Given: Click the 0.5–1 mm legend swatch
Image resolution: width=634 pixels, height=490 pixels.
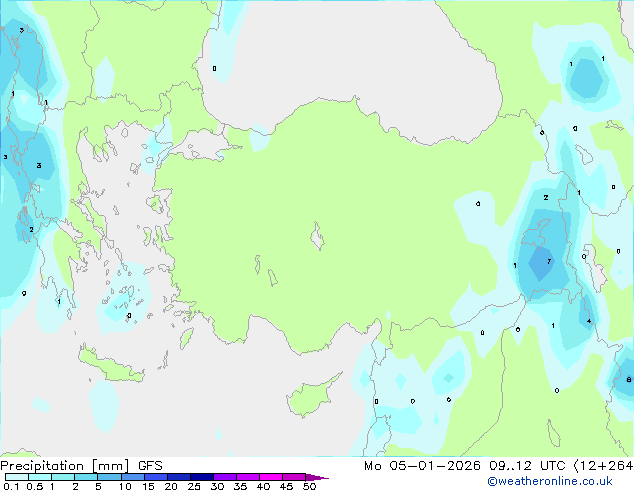Looking at the screenshot, I should pos(40,477).
